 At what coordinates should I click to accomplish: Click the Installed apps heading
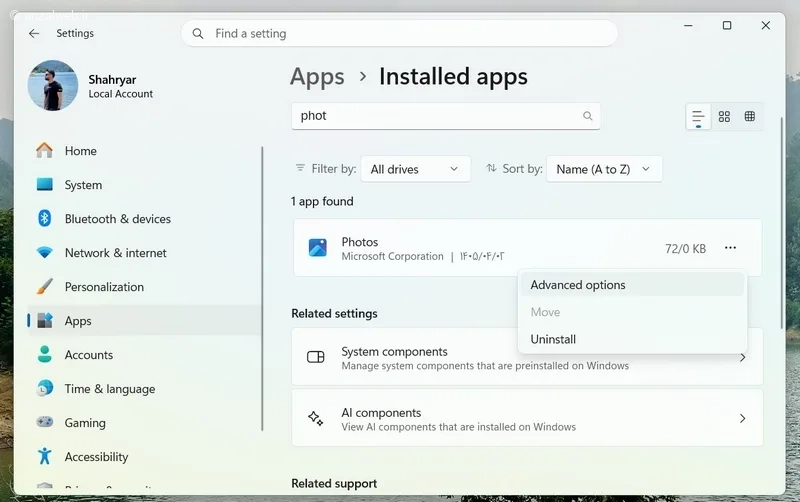pos(453,77)
